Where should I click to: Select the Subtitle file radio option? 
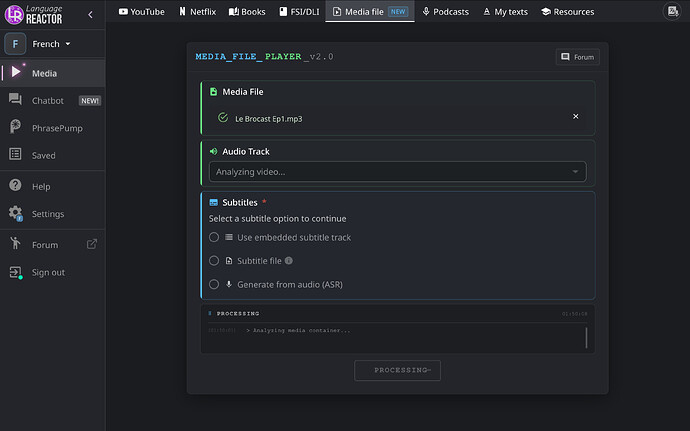[x=214, y=261]
